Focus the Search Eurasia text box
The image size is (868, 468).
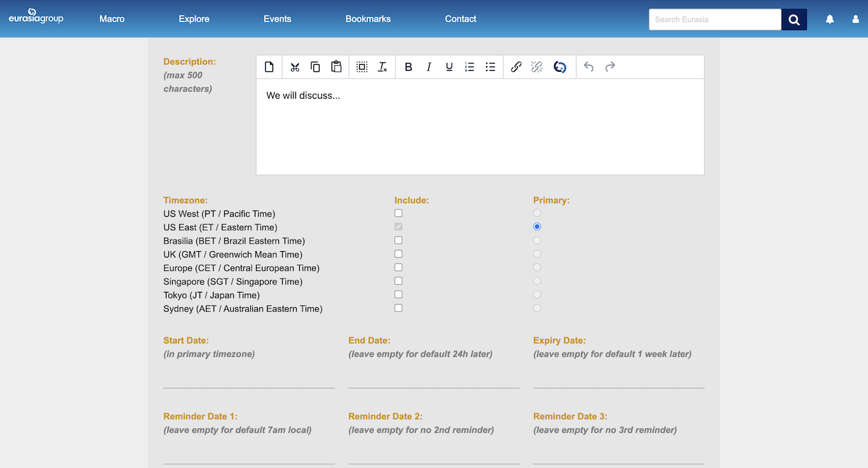715,20
